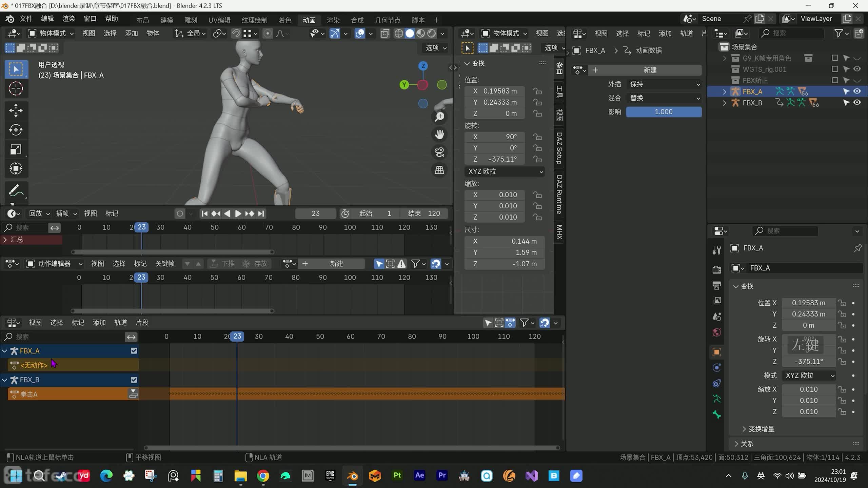Hide FBX_B in viewport via eye icon
868x488 pixels.
tap(857, 102)
